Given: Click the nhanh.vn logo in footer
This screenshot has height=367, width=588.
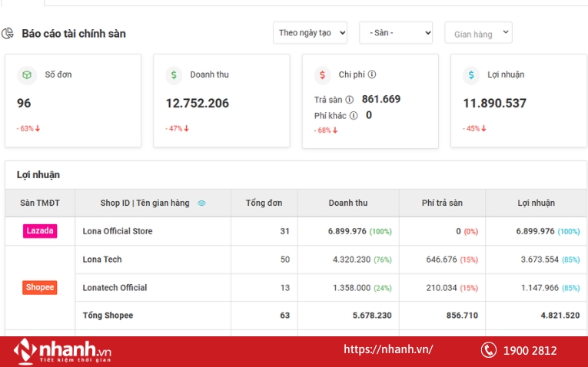Looking at the screenshot, I should pyautogui.click(x=62, y=352).
